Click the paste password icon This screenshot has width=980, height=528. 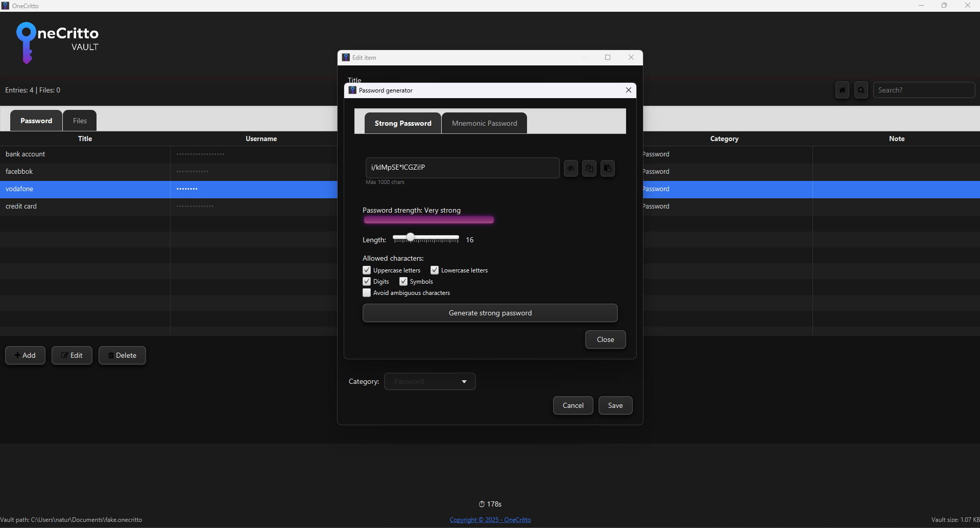point(607,168)
